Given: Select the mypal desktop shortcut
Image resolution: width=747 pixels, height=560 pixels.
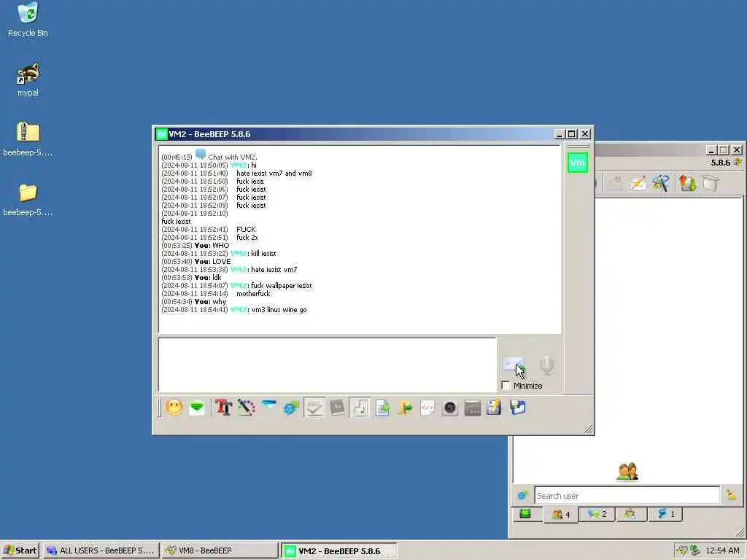Looking at the screenshot, I should click(x=28, y=80).
